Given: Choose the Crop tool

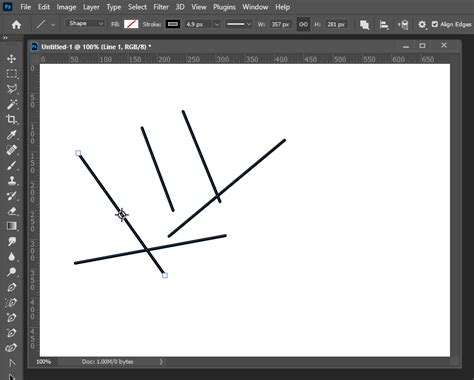Looking at the screenshot, I should [12, 119].
